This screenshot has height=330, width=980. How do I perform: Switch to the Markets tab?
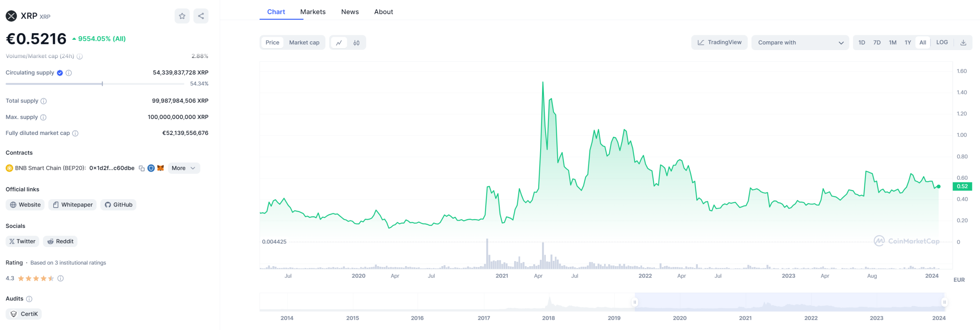pyautogui.click(x=313, y=12)
